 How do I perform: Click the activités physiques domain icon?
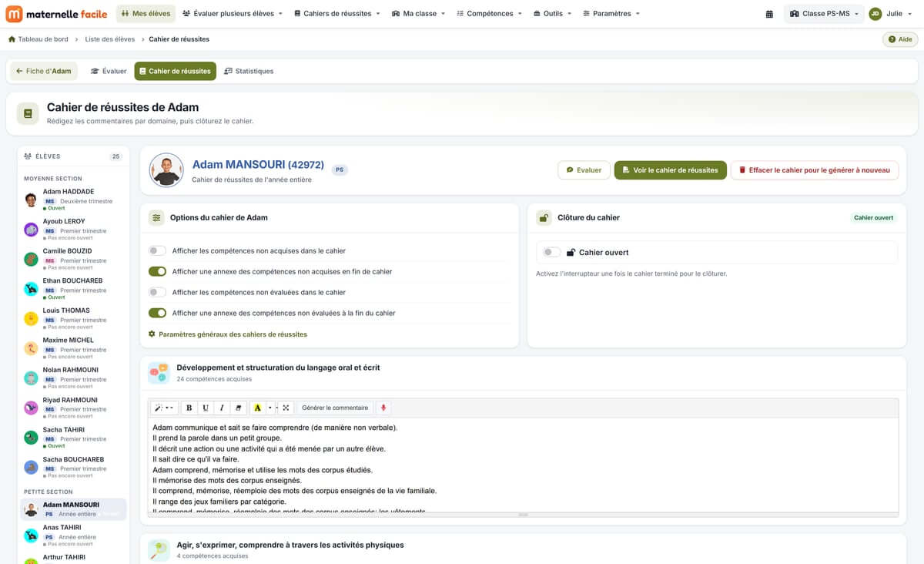(x=159, y=550)
